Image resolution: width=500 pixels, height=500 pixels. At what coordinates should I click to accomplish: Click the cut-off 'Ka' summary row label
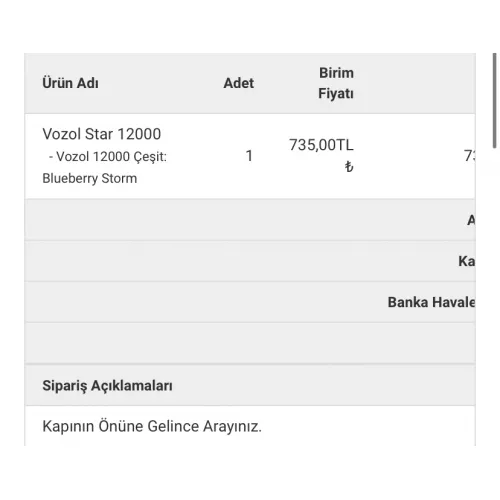tap(467, 261)
